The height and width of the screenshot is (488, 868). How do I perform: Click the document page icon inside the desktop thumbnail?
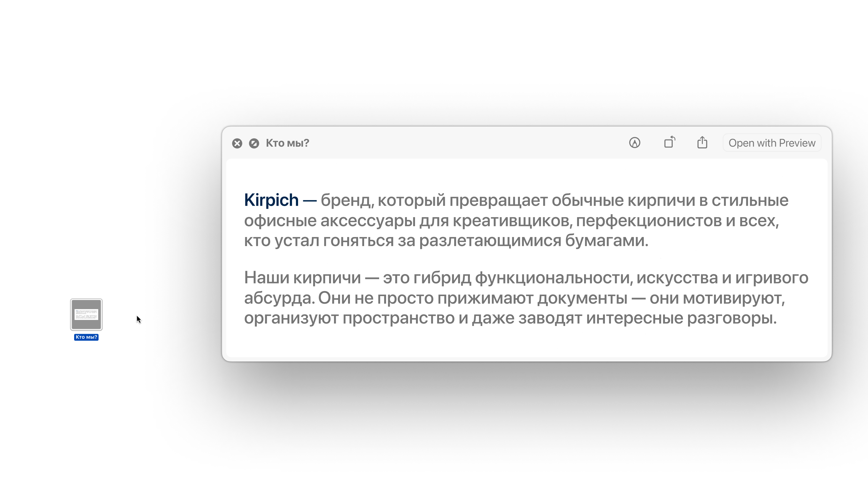tap(86, 315)
